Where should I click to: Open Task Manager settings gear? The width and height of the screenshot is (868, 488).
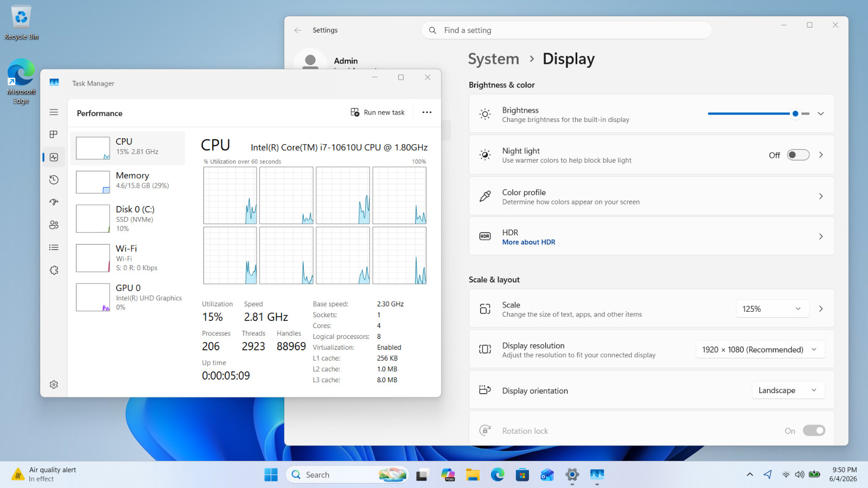pyautogui.click(x=54, y=384)
